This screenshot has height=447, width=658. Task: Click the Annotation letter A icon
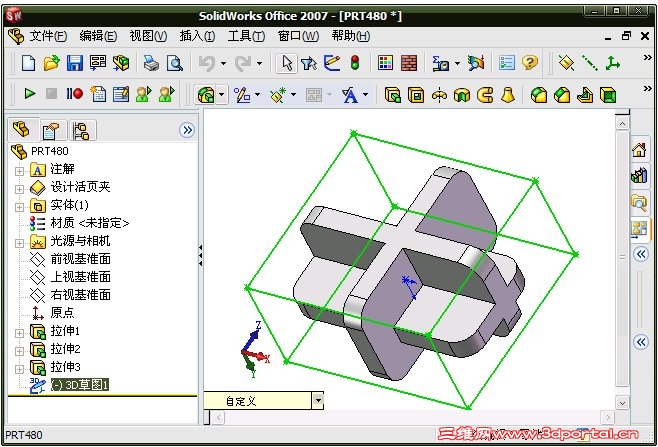click(x=350, y=95)
